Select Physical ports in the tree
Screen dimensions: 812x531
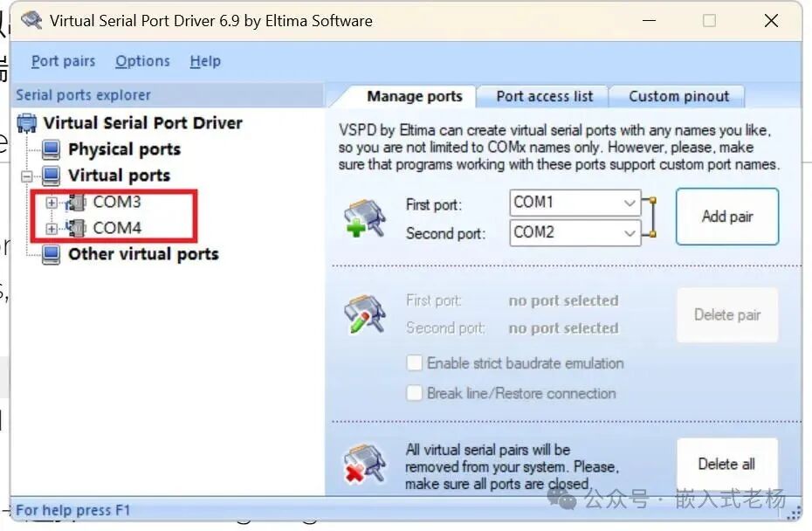tap(124, 149)
